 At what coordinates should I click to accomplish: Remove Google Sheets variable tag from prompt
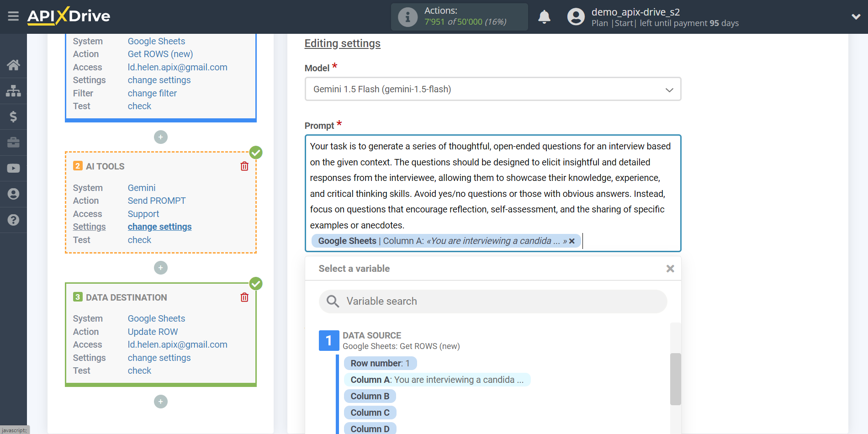coord(572,241)
